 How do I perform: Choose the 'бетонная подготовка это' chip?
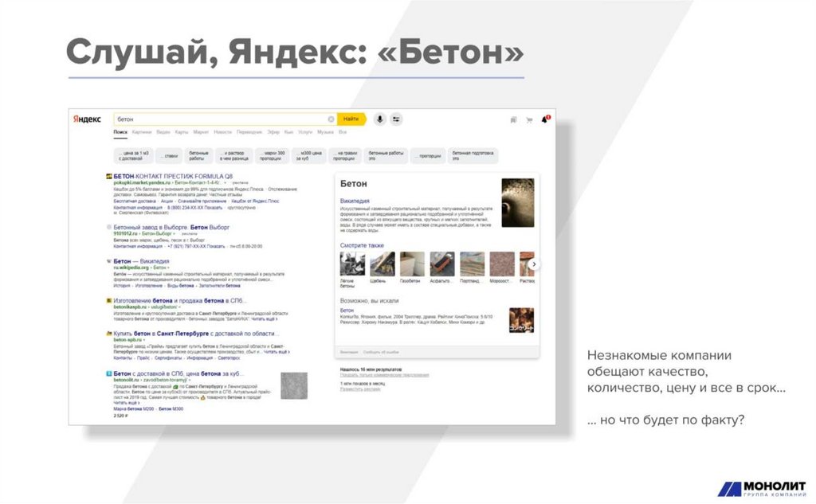tap(473, 155)
